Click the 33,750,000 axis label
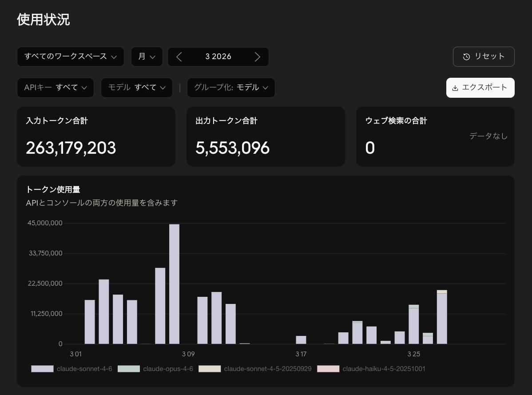Viewport: 532px width, 395px height. point(45,253)
